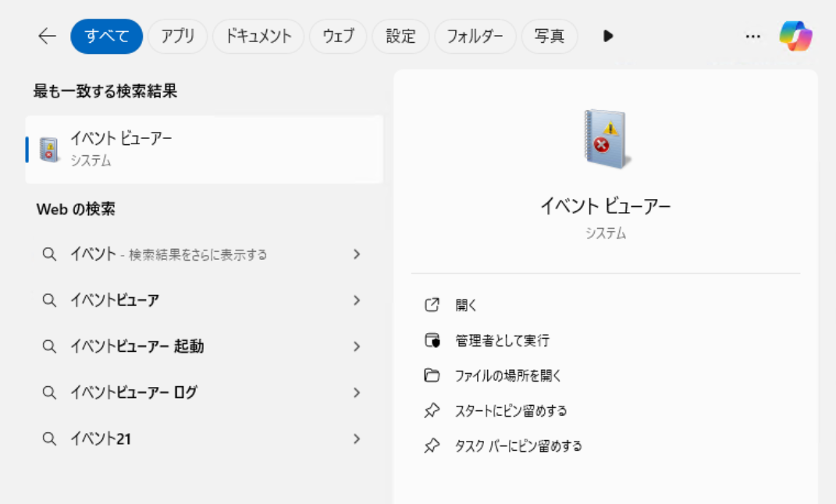Select the イベント ビューアー best match result

tap(203, 149)
